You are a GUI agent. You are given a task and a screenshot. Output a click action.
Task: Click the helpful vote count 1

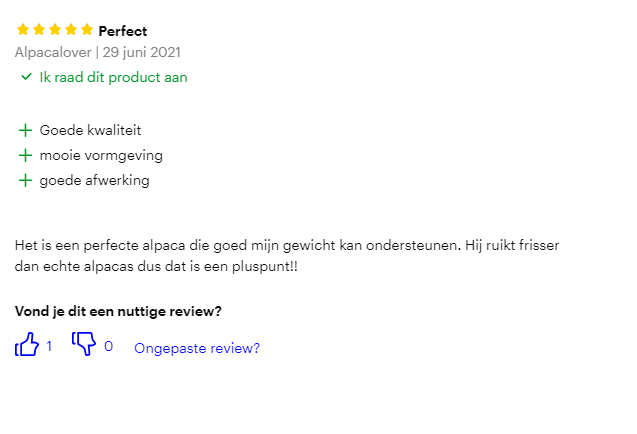pyautogui.click(x=49, y=347)
